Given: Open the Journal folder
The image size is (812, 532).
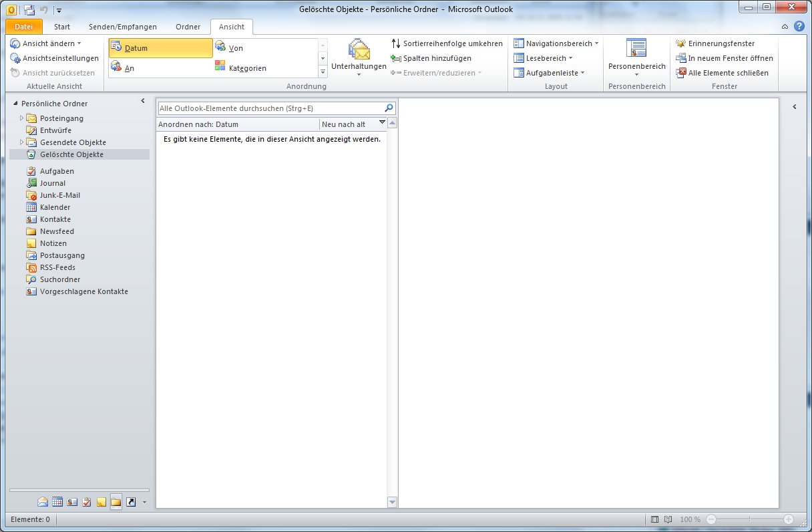Looking at the screenshot, I should tap(53, 183).
